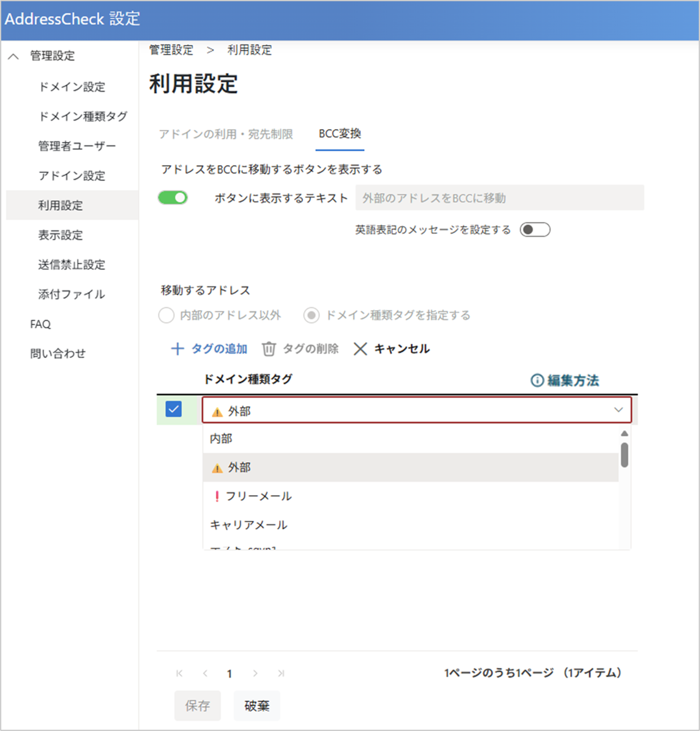Go to previous page arrow
This screenshot has height=731, width=700.
(205, 673)
